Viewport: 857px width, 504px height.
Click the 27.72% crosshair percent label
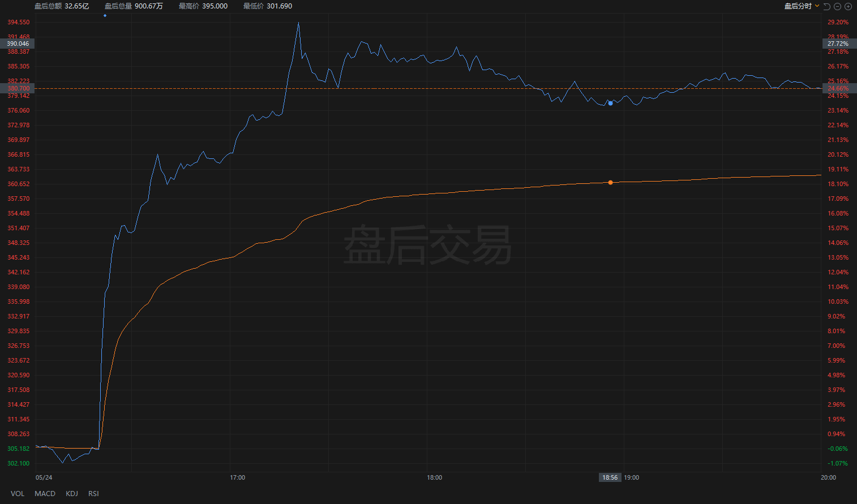839,44
